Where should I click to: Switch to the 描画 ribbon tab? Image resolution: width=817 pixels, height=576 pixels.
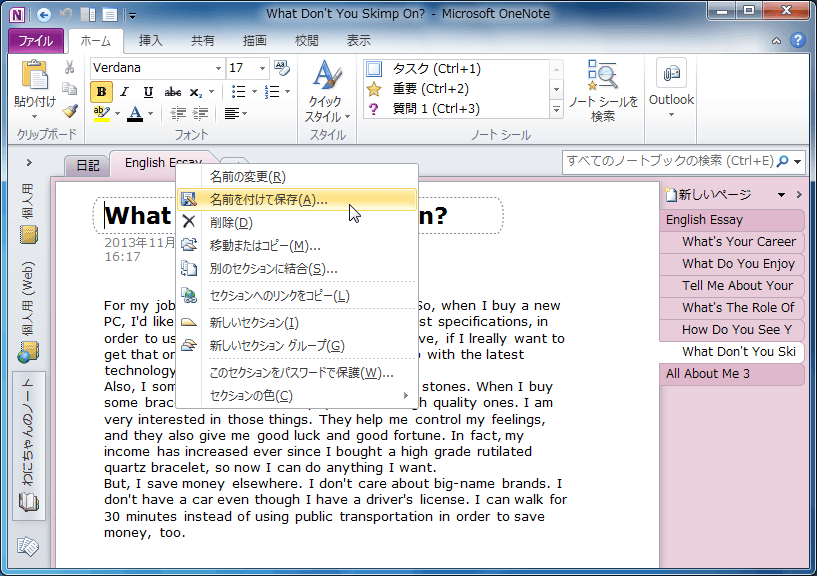coord(254,41)
